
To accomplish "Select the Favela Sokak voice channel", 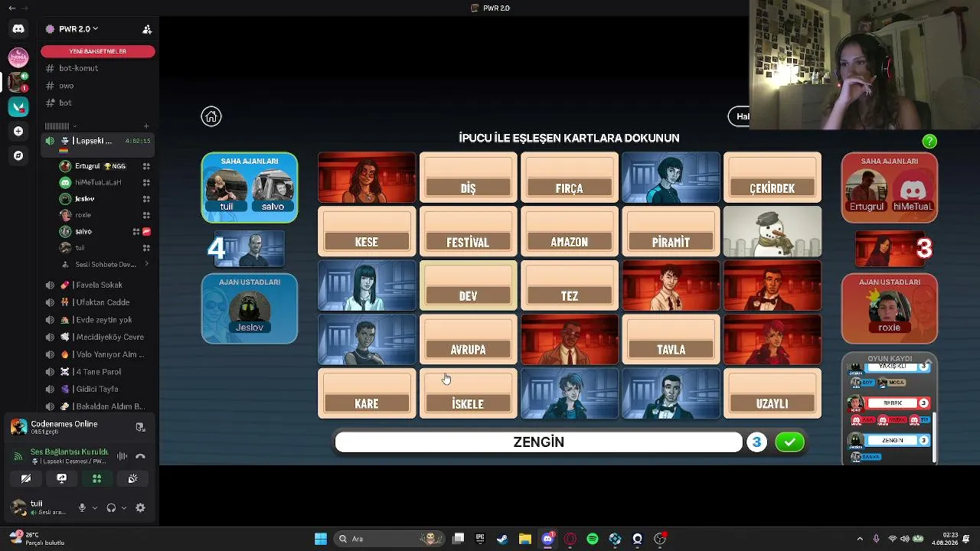I will point(99,285).
